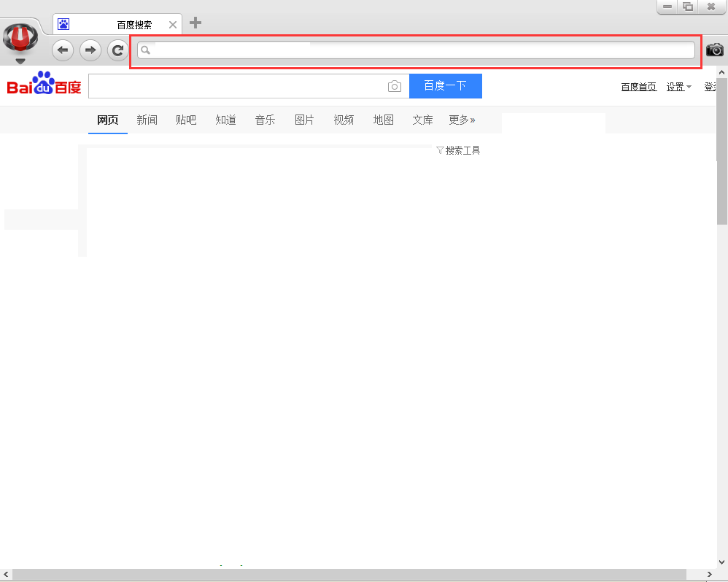The height and width of the screenshot is (582, 728).
Task: Click the camera screenshot icon in browser toolbar
Action: [715, 50]
